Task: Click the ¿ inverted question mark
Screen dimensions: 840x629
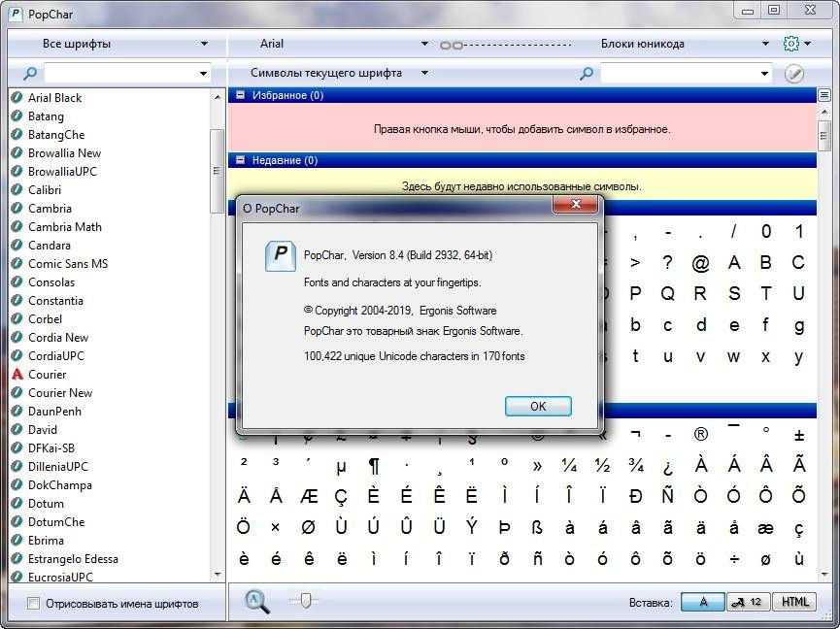Action: 667,467
